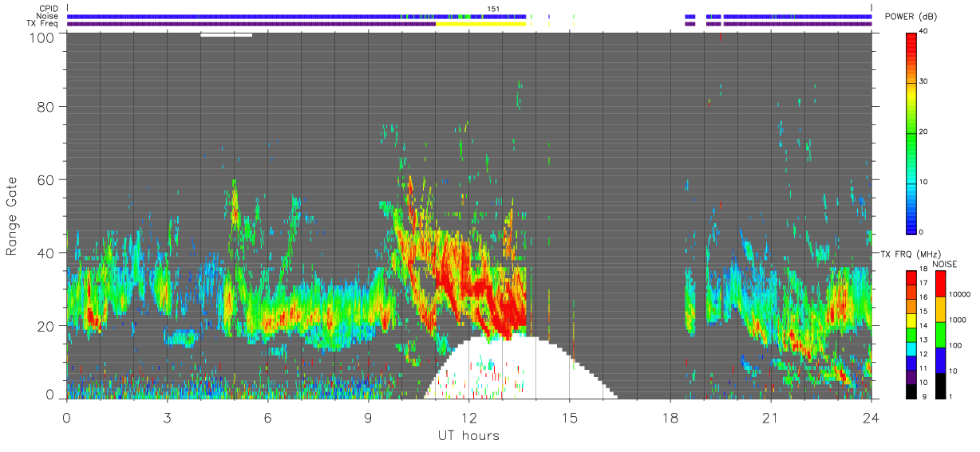Click x-axis tick label '15' under the plot
The image size is (980, 452).
tap(569, 418)
